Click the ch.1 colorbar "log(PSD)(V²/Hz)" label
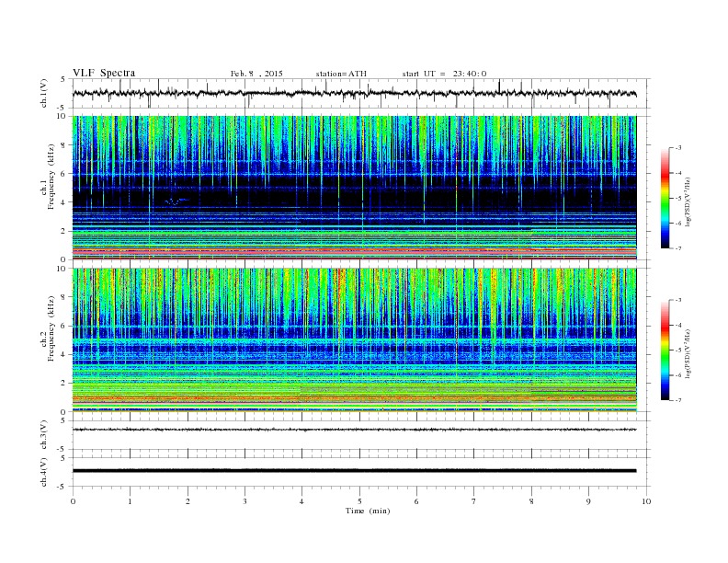Image resolution: width=728 pixels, height=563 pixels. coord(688,201)
